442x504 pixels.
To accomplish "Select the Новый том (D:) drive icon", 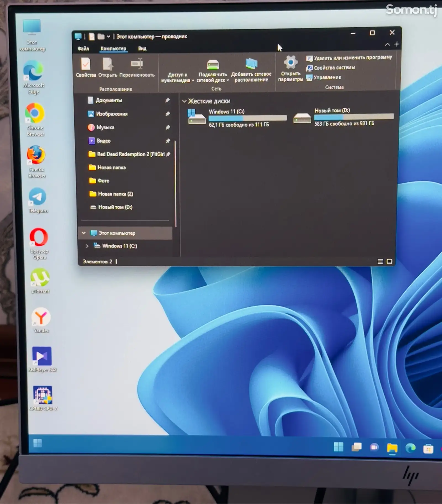I will point(302,118).
